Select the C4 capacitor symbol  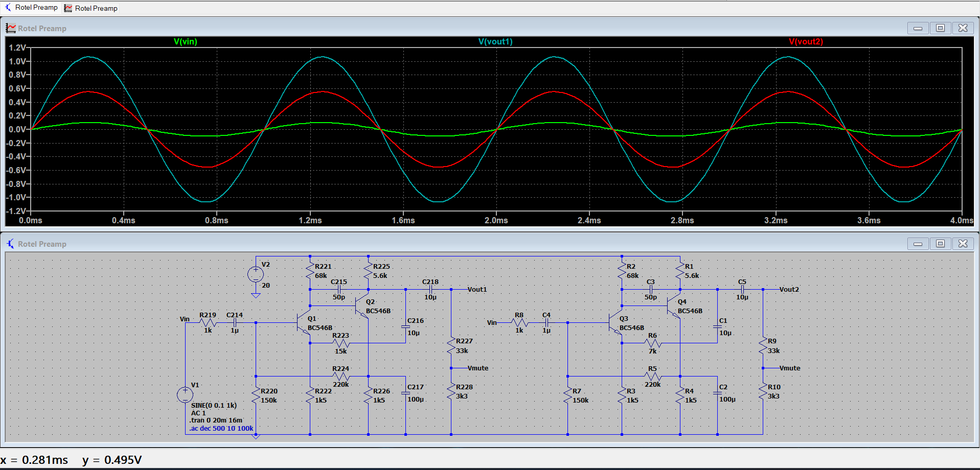click(546, 323)
